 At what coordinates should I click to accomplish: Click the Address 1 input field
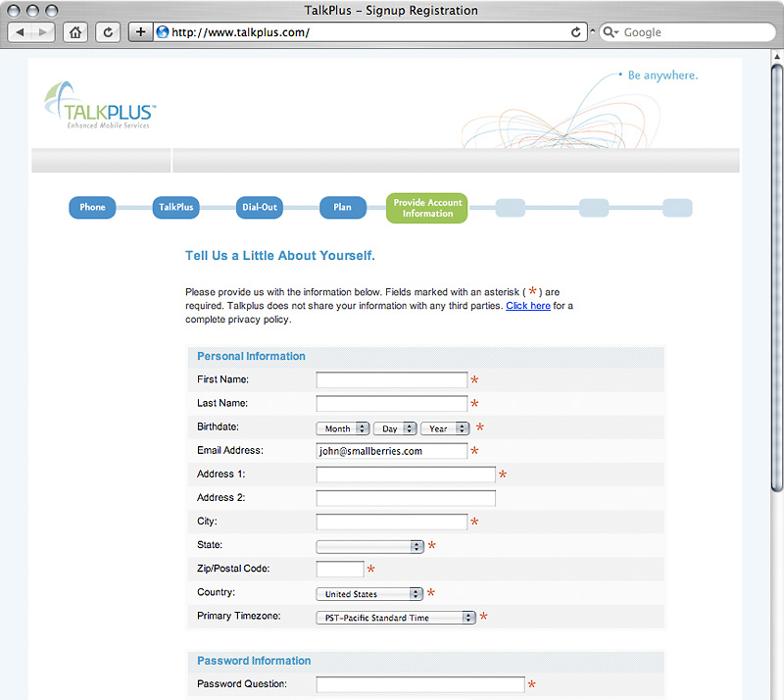pos(406,475)
